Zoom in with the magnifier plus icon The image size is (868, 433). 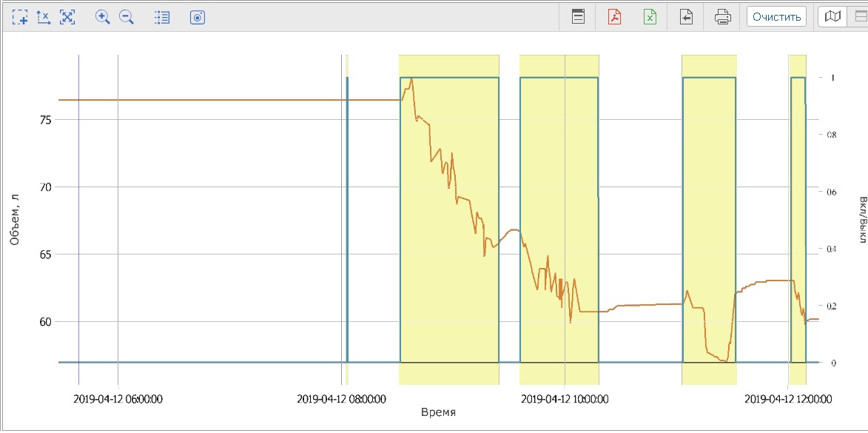[x=103, y=17]
